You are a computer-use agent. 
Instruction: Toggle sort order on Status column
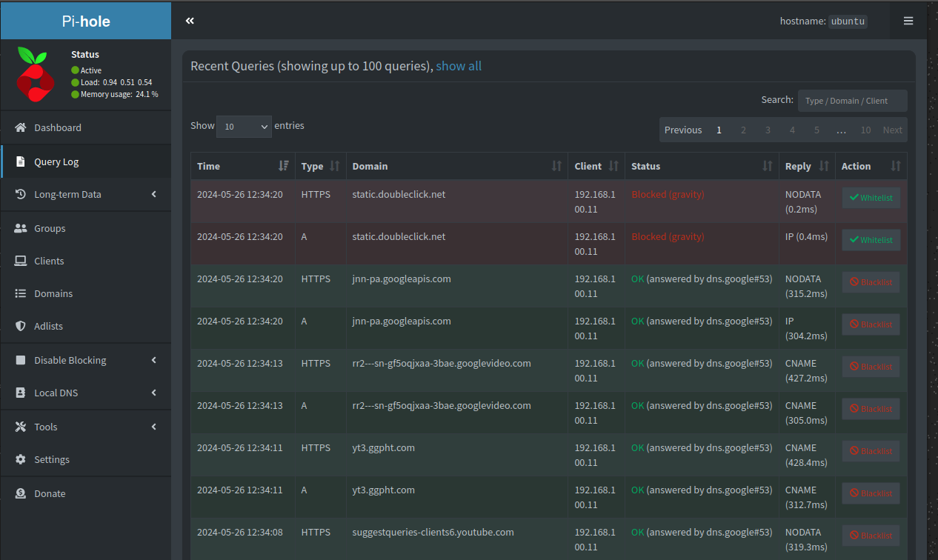(x=768, y=166)
